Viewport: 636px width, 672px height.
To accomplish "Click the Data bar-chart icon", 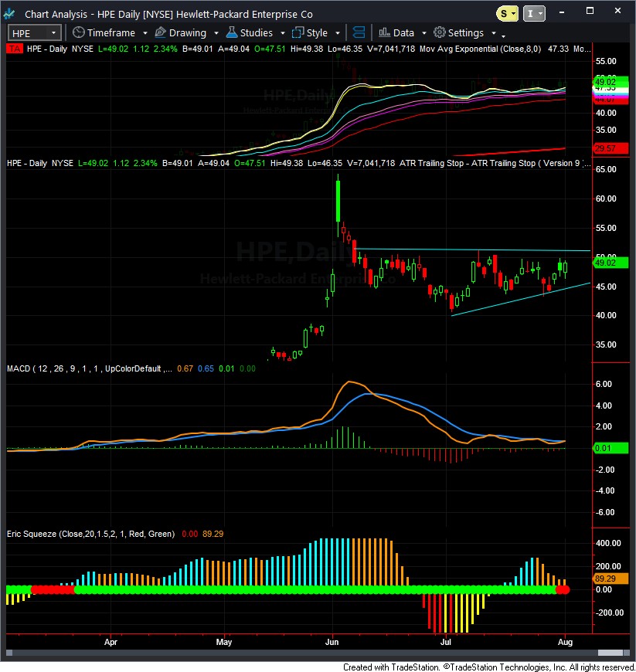I will [384, 32].
